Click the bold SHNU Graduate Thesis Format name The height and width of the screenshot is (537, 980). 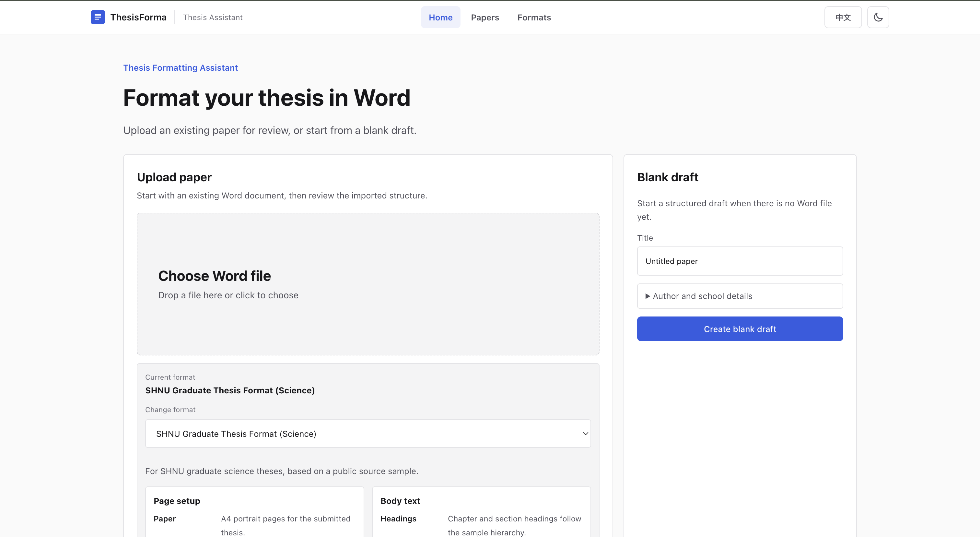(x=230, y=390)
